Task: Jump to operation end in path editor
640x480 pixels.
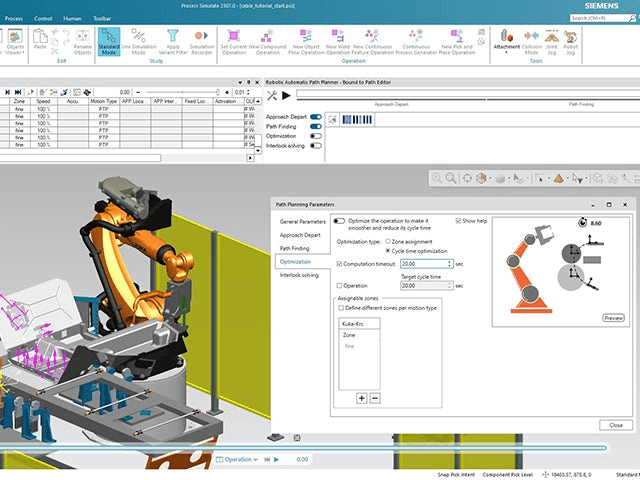Action: pyautogui.click(x=18, y=92)
